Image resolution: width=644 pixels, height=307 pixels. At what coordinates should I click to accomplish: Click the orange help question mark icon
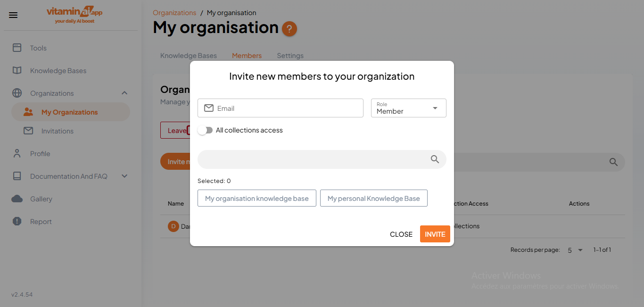pos(289,29)
